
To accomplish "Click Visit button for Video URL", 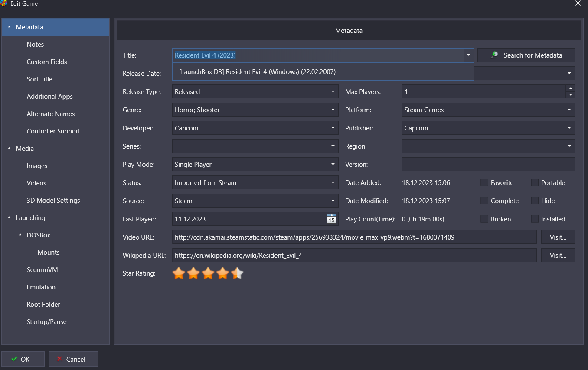I will tap(558, 237).
